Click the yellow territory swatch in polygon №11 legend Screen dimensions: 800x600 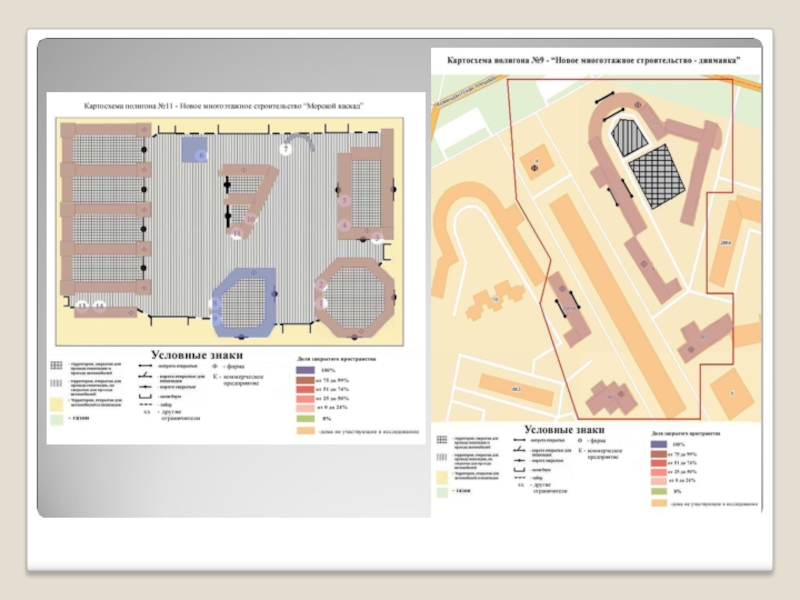(x=56, y=405)
